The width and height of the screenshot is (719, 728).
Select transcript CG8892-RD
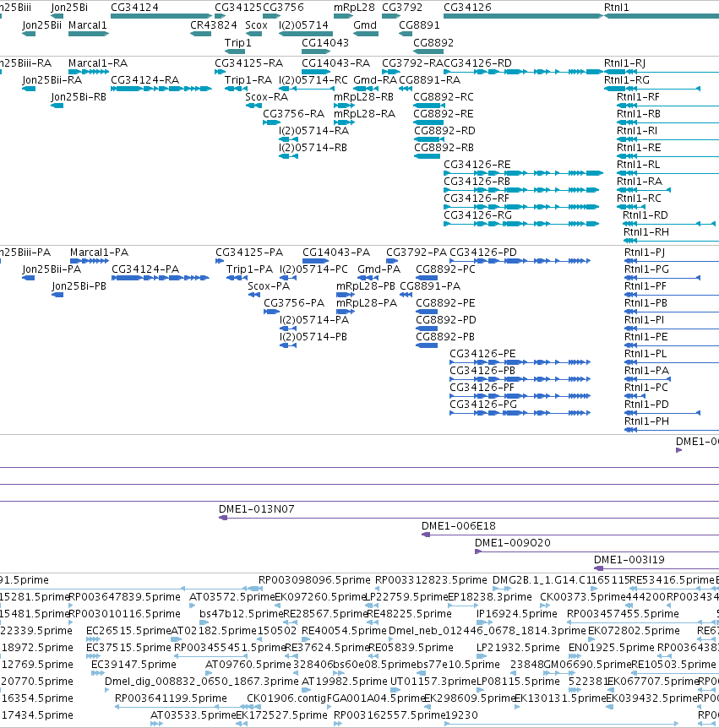click(444, 130)
